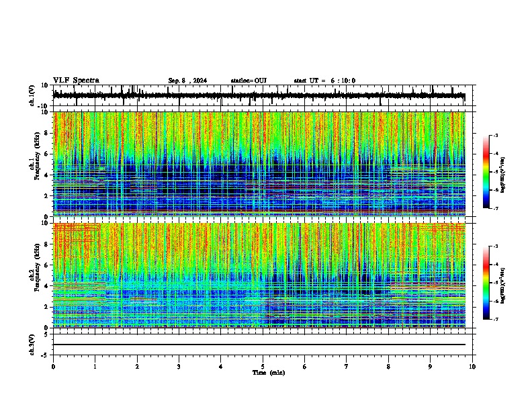Click the flat ch.3 voltage line

coord(259,345)
